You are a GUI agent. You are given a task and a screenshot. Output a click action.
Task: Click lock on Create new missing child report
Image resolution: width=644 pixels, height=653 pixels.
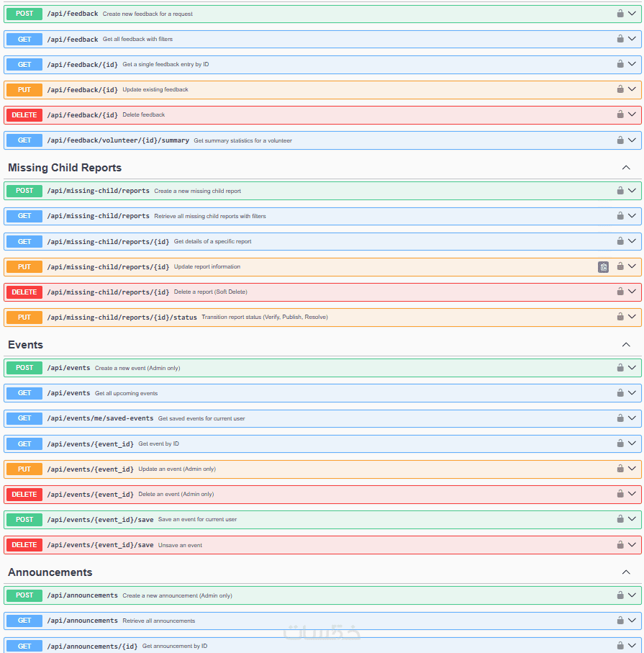(x=620, y=191)
